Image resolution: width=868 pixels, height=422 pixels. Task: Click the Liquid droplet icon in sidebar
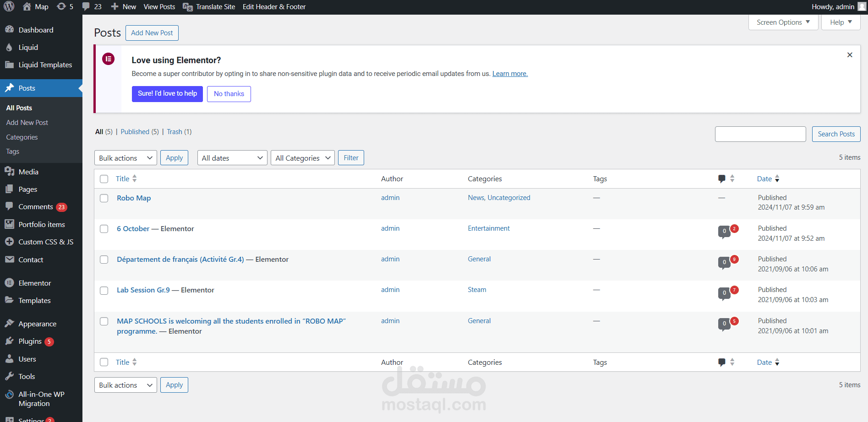tap(9, 47)
